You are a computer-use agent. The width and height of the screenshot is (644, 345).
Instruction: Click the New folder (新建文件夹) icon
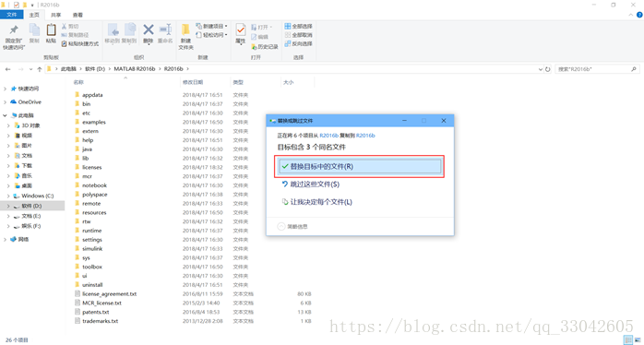pyautogui.click(x=185, y=30)
